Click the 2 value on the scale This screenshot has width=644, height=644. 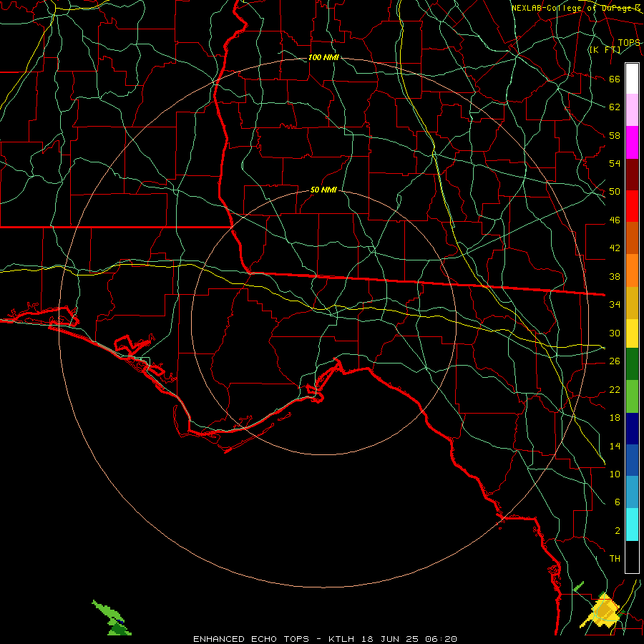click(617, 531)
